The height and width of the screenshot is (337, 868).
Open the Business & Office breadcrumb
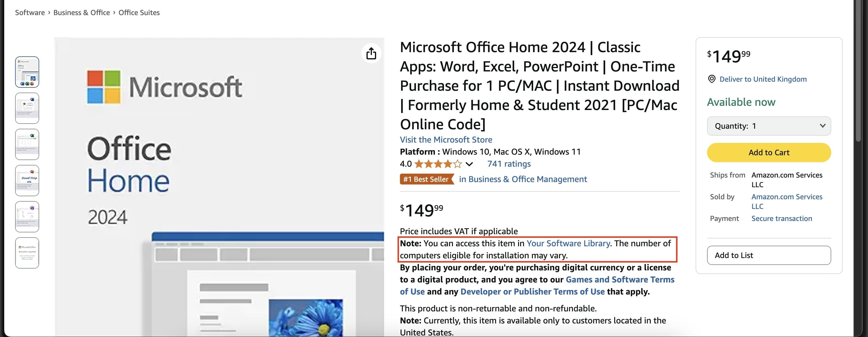pyautogui.click(x=82, y=12)
